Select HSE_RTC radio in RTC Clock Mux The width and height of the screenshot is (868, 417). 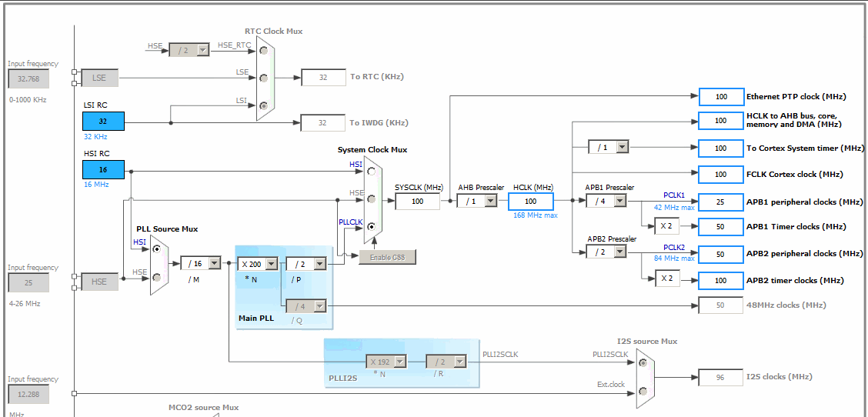coord(264,51)
